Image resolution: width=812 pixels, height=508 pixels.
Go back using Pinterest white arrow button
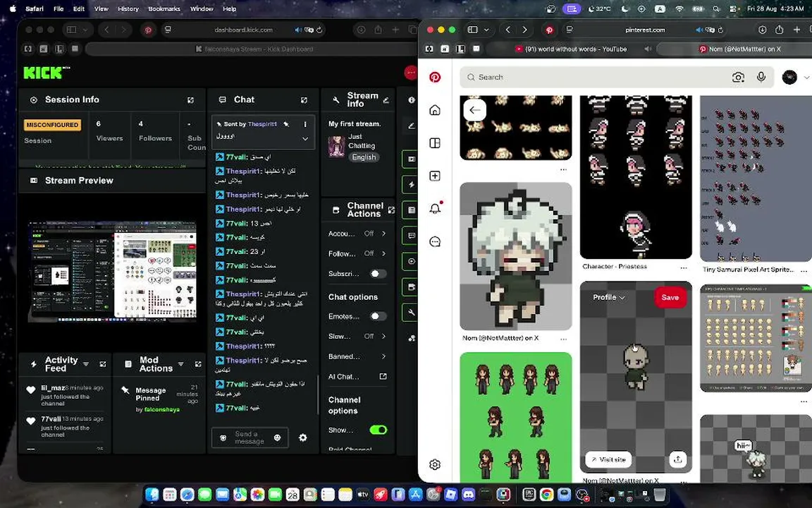pyautogui.click(x=474, y=110)
